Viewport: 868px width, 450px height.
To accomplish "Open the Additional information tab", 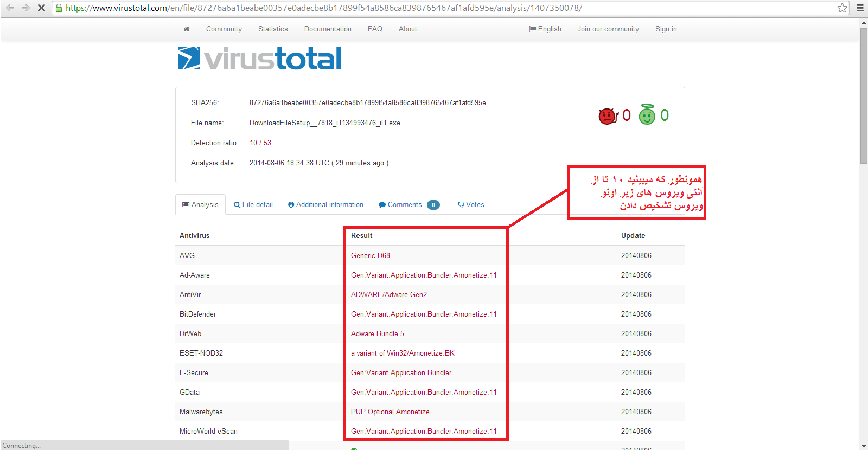I will pyautogui.click(x=325, y=205).
